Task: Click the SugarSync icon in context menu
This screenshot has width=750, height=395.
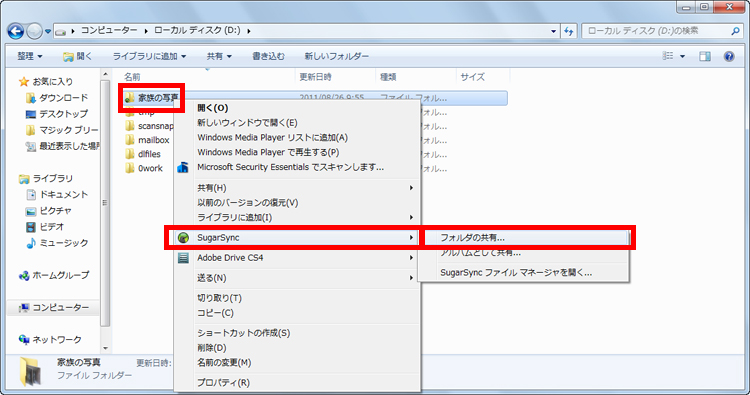Action: [x=183, y=238]
